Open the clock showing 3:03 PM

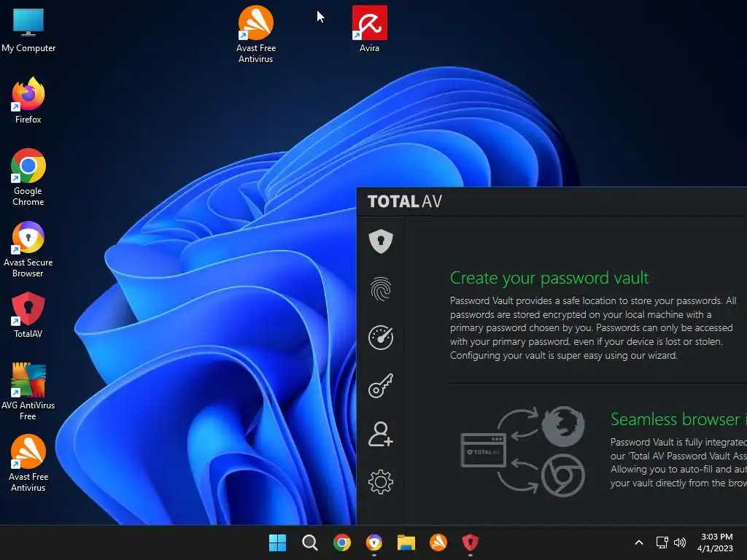(716, 542)
